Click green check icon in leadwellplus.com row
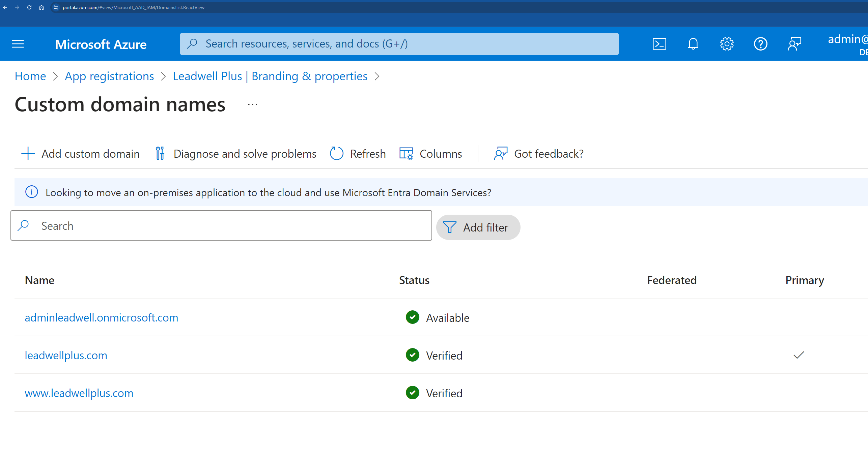Screen dimensions: 868x461 click(413, 355)
